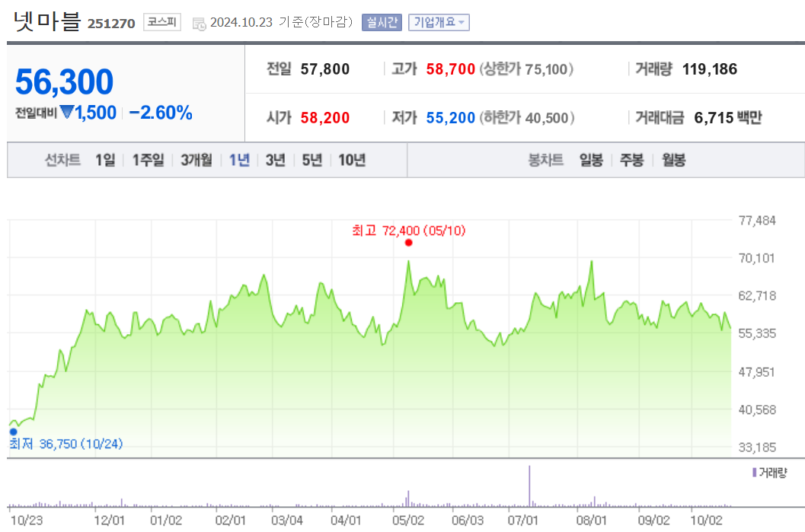Viewport: 805px width, 532px height.
Task: Click the 상한가 75,100 text
Action: 526,69
